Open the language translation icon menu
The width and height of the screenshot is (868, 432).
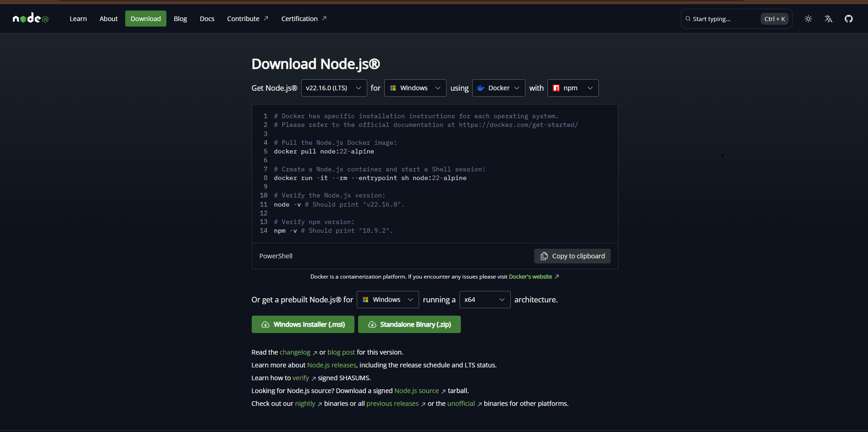829,19
